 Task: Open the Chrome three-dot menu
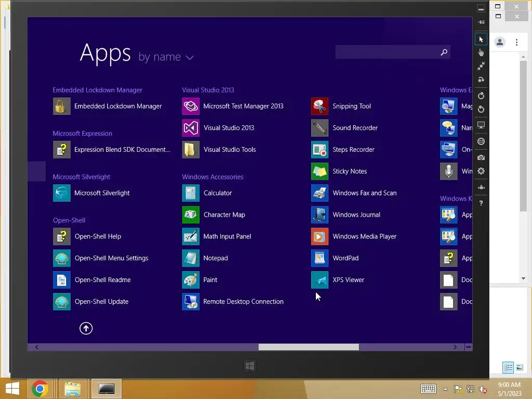pos(516,42)
